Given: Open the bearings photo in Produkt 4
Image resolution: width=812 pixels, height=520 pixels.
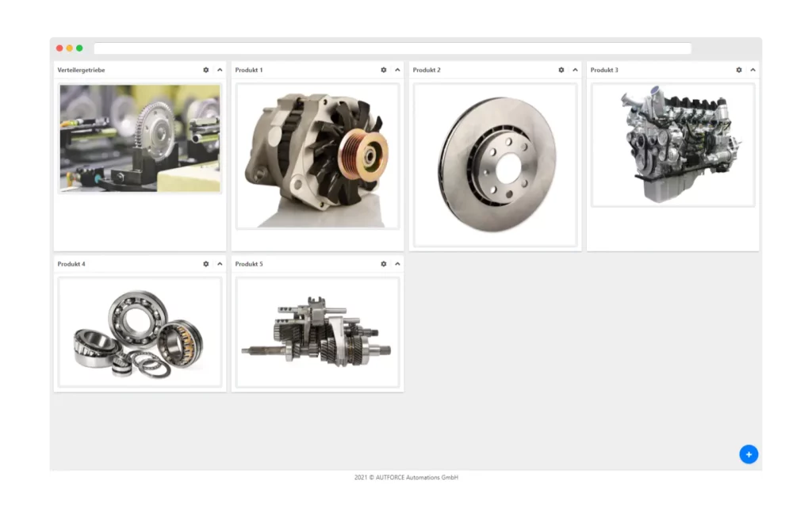Looking at the screenshot, I should click(140, 332).
